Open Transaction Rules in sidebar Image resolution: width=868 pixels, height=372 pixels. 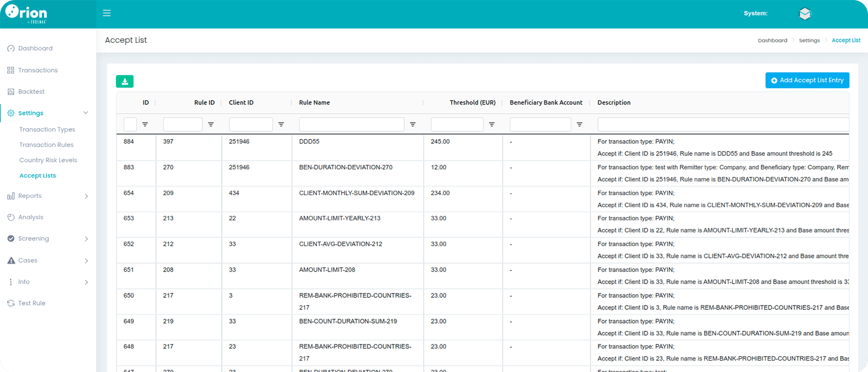coord(46,145)
